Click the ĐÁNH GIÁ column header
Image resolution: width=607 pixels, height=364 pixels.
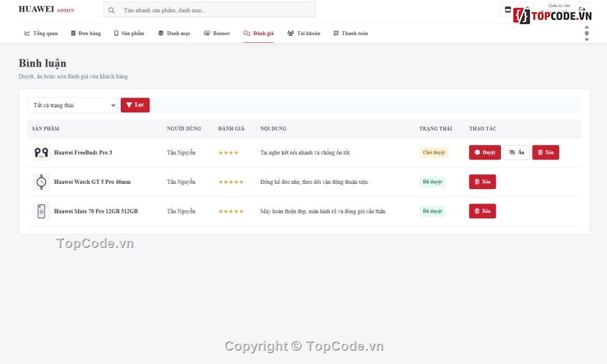click(x=231, y=128)
